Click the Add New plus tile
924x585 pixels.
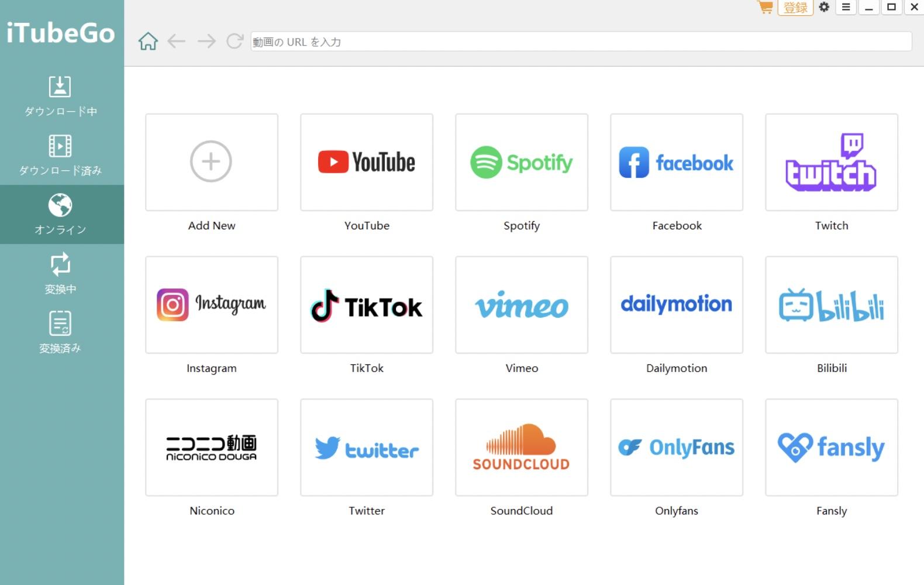[x=212, y=162]
